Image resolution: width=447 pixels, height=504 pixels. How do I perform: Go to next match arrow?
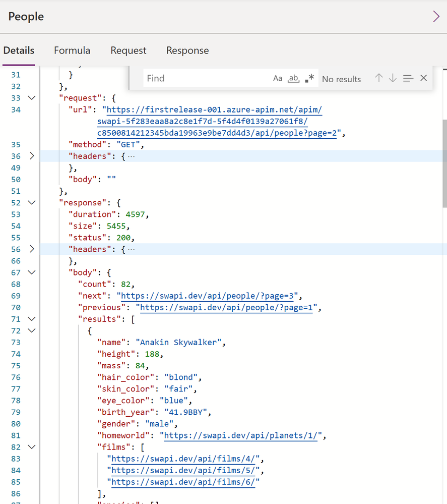393,78
